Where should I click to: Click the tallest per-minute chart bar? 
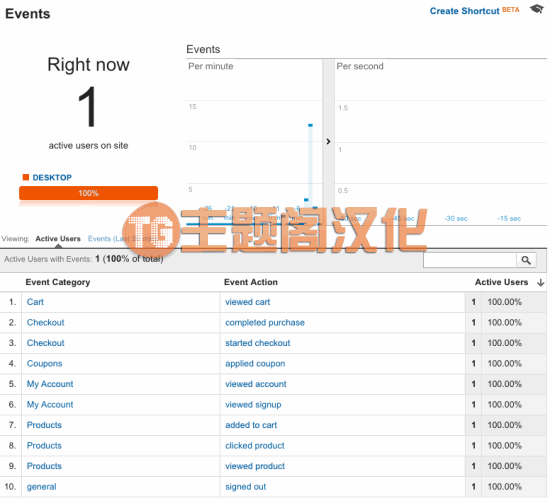click(x=310, y=174)
